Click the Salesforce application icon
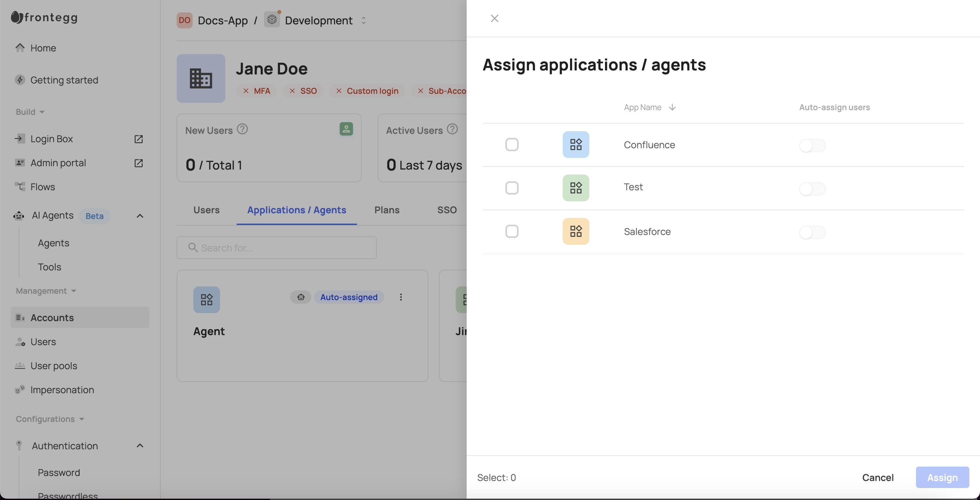The height and width of the screenshot is (500, 980). point(576,231)
